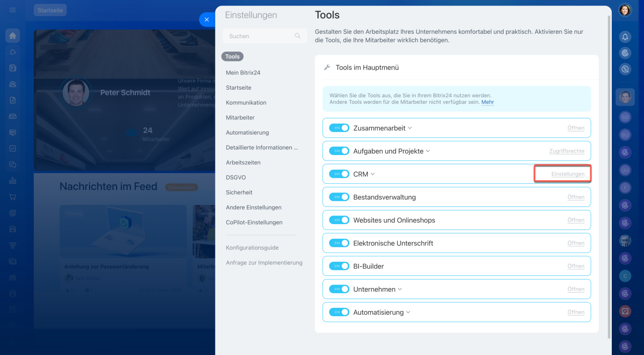The height and width of the screenshot is (355, 644).
Task: Open the tasks checkmark icon in left sidebar
Action: [x=13, y=149]
